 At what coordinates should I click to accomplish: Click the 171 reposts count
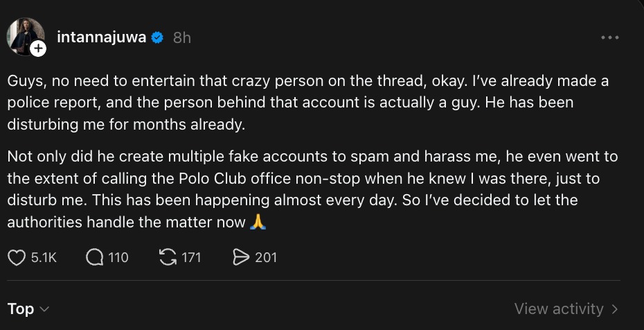(190, 257)
